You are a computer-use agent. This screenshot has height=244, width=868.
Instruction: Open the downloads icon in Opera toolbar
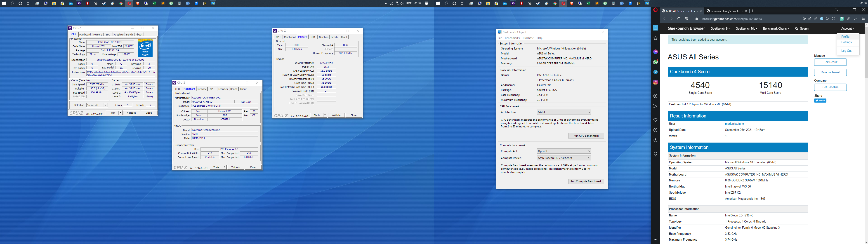tap(856, 19)
